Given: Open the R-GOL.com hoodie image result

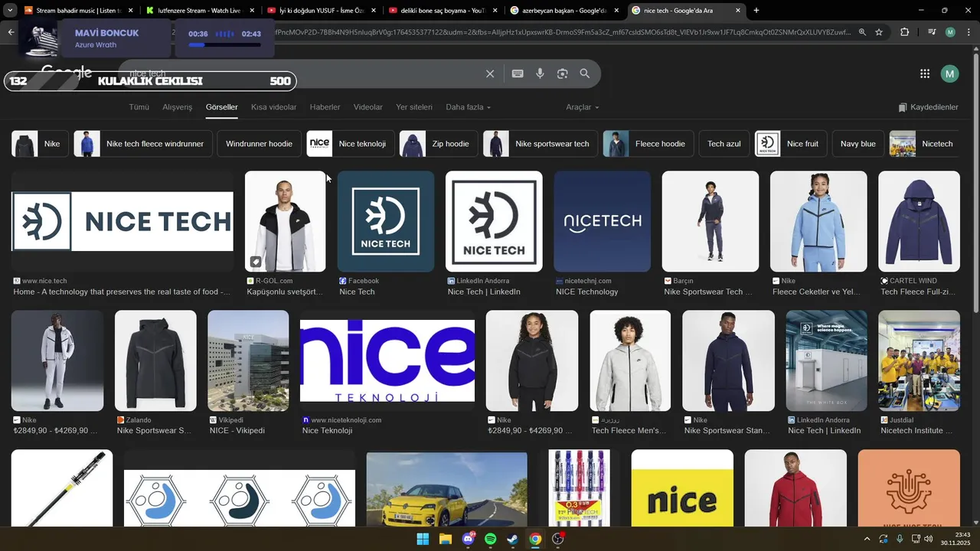Looking at the screenshot, I should pos(285,221).
